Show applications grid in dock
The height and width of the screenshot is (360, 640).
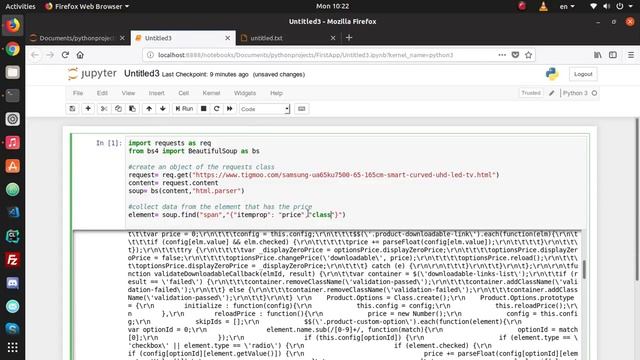tap(13, 347)
